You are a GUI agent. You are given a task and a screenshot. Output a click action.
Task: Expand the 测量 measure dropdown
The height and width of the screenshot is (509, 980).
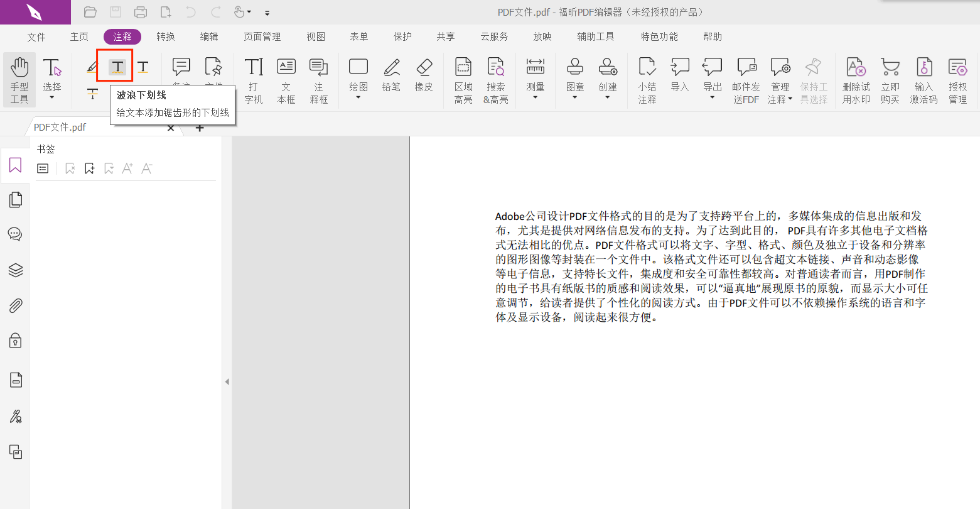536,97
